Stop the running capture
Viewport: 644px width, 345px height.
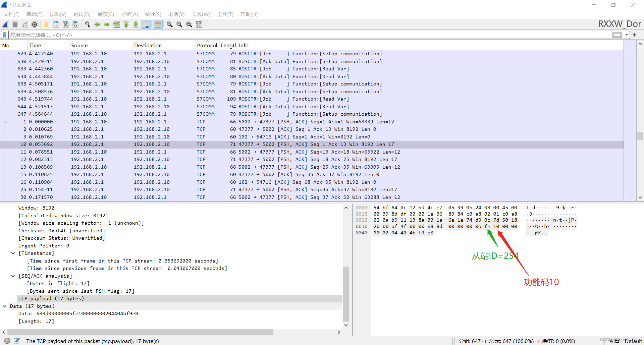pos(15,24)
